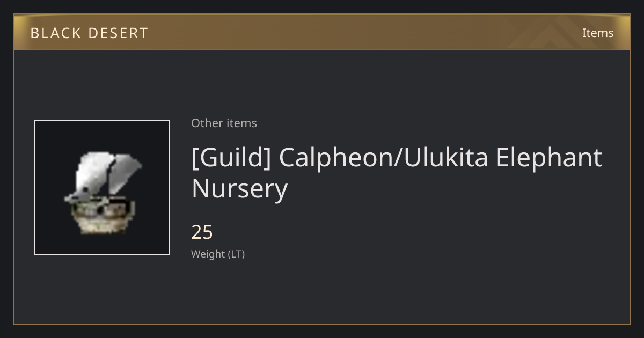644x338 pixels.
Task: Click 'Calpheon/Ulukita' in the item name
Action: pyautogui.click(x=383, y=158)
